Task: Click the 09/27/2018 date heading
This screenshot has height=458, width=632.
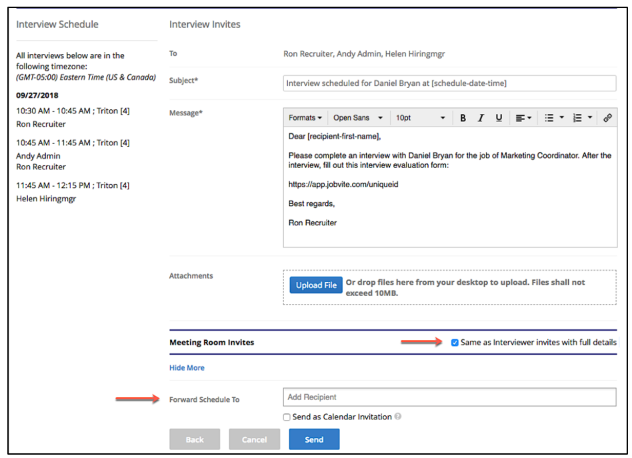Action: (x=37, y=96)
